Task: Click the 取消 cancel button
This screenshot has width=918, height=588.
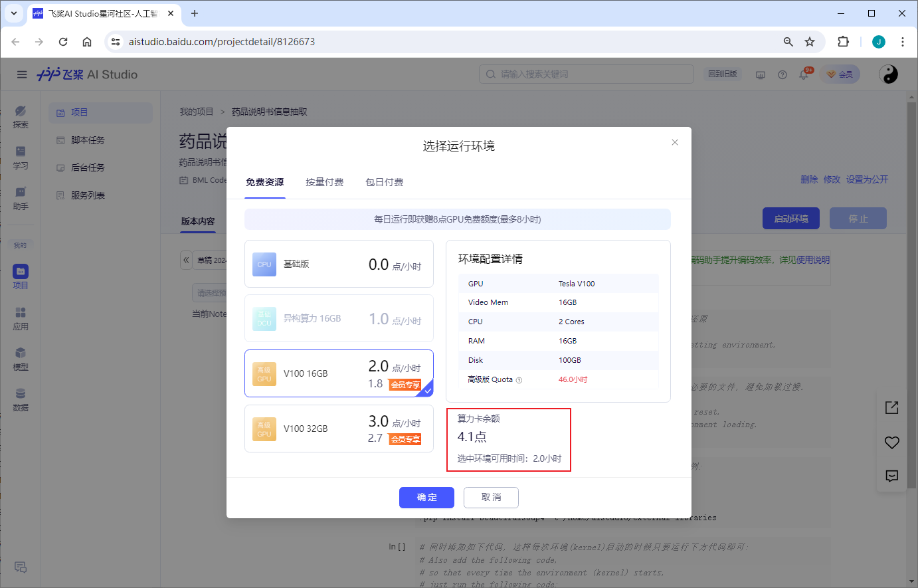Action: [491, 498]
